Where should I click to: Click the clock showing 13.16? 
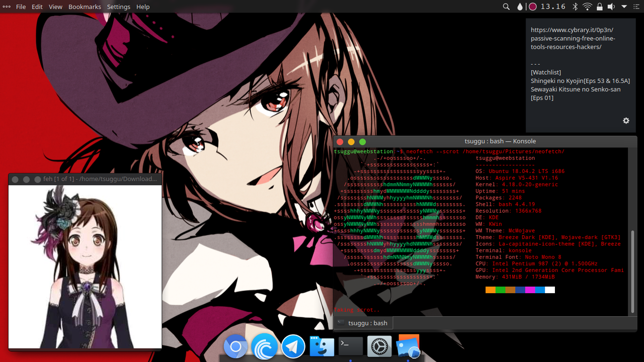(553, 7)
